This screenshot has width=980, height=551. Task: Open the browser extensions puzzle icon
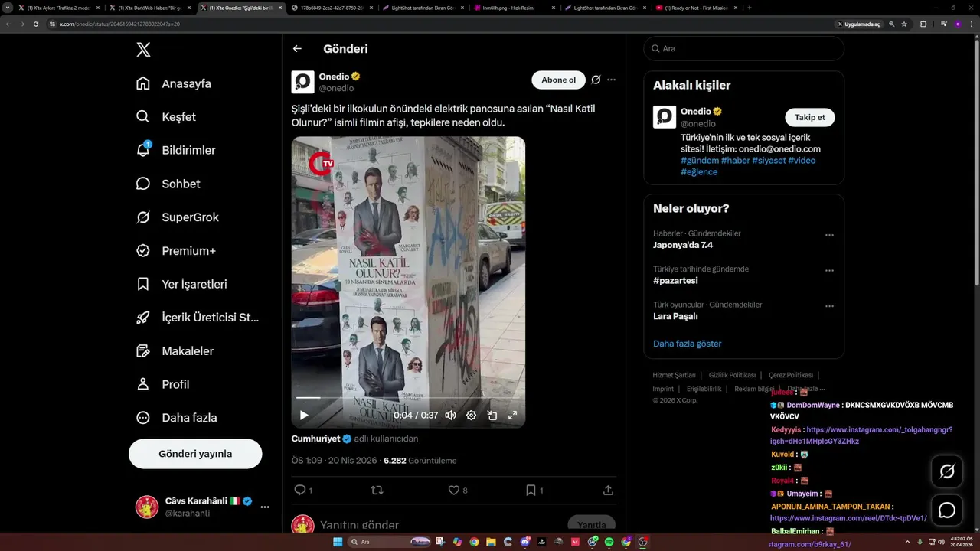pos(923,24)
